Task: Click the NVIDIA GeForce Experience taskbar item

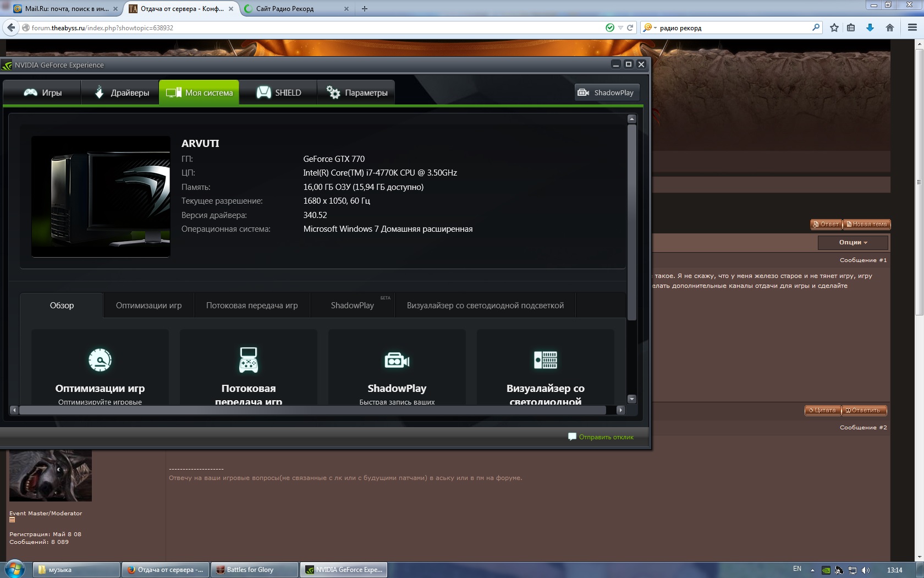Action: pos(344,570)
